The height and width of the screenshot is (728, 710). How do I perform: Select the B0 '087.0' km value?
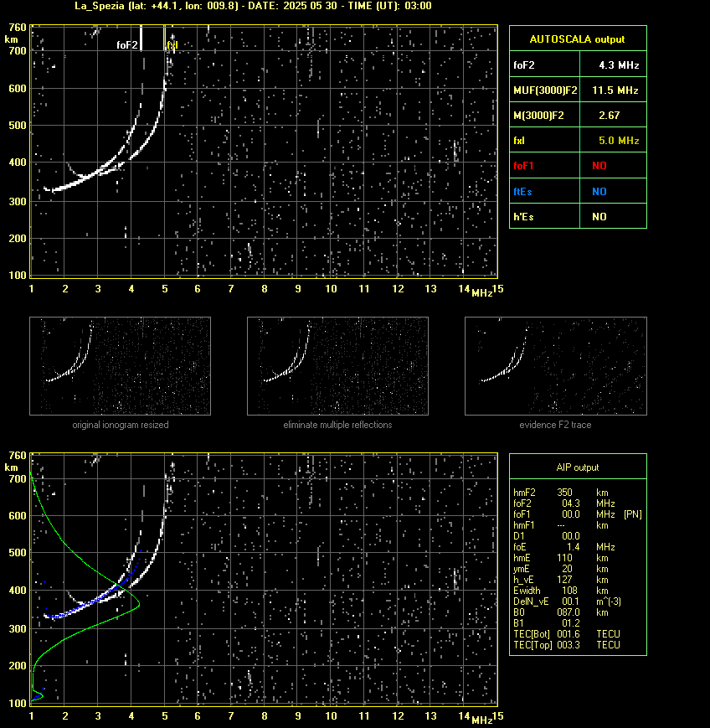569,612
